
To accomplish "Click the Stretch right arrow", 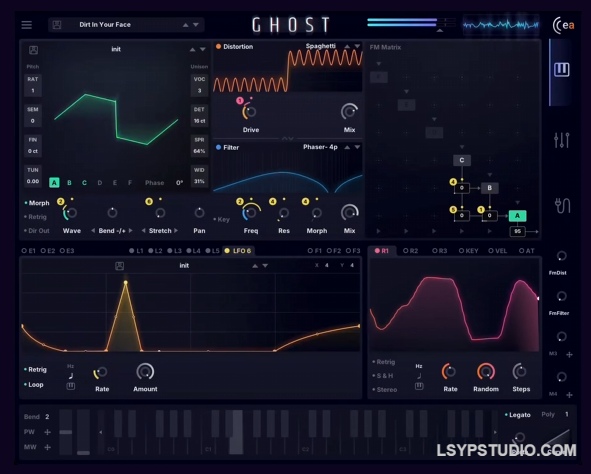I will coord(176,231).
